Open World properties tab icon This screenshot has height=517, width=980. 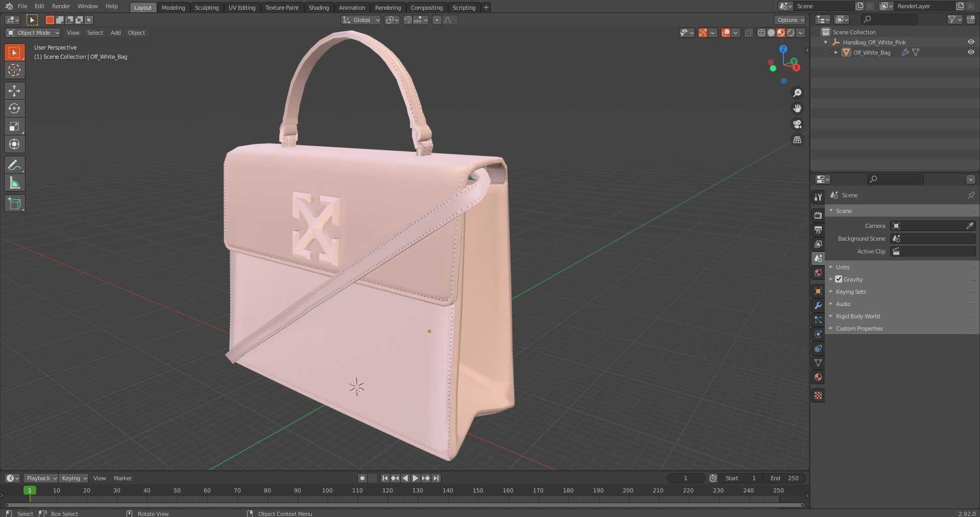pyautogui.click(x=818, y=273)
